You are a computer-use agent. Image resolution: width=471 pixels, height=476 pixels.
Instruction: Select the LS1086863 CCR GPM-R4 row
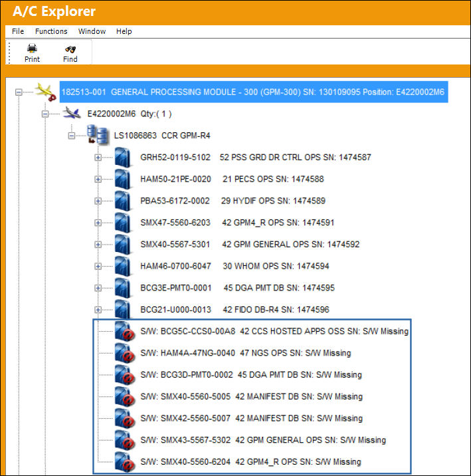(162, 136)
